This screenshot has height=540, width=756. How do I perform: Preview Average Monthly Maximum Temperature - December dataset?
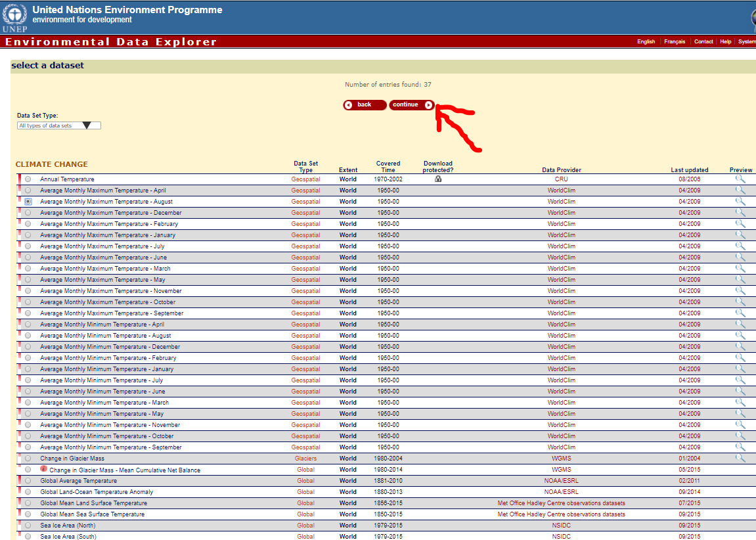coord(740,212)
